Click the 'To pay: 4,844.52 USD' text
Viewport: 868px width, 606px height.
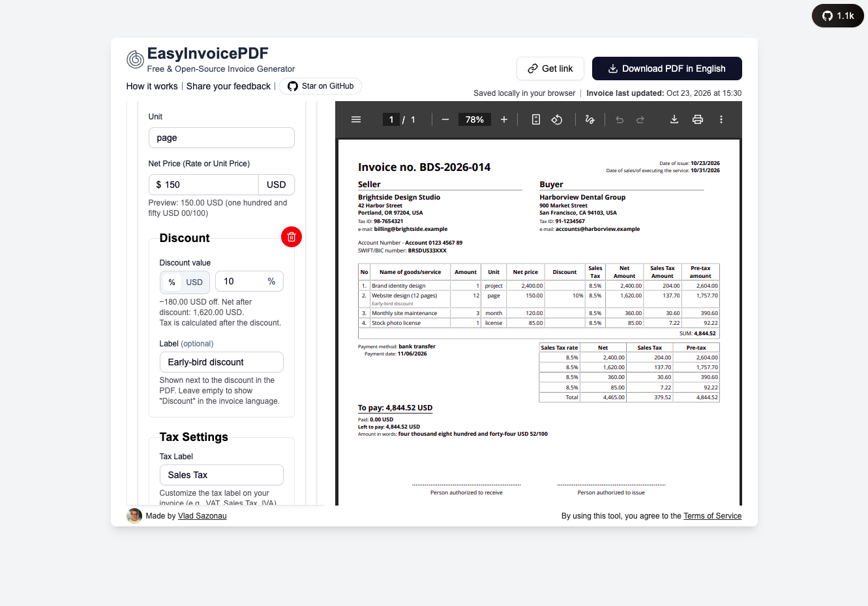[395, 408]
